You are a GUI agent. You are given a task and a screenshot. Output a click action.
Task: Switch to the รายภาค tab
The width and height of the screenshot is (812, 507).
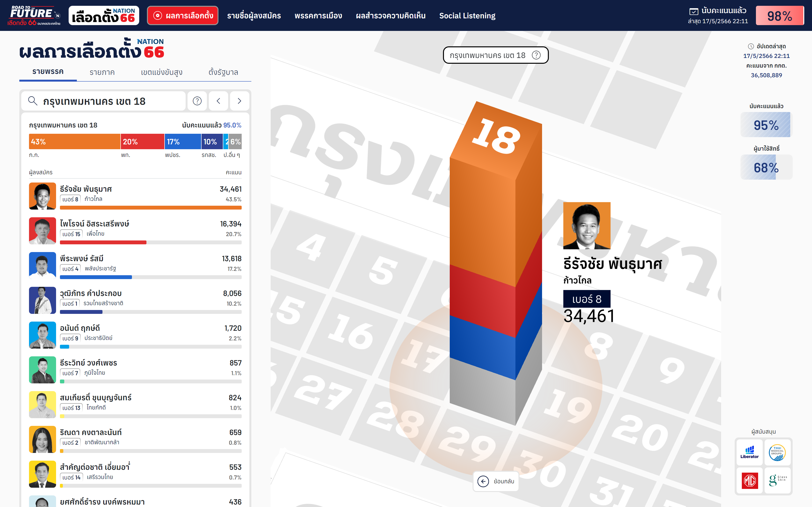[102, 72]
